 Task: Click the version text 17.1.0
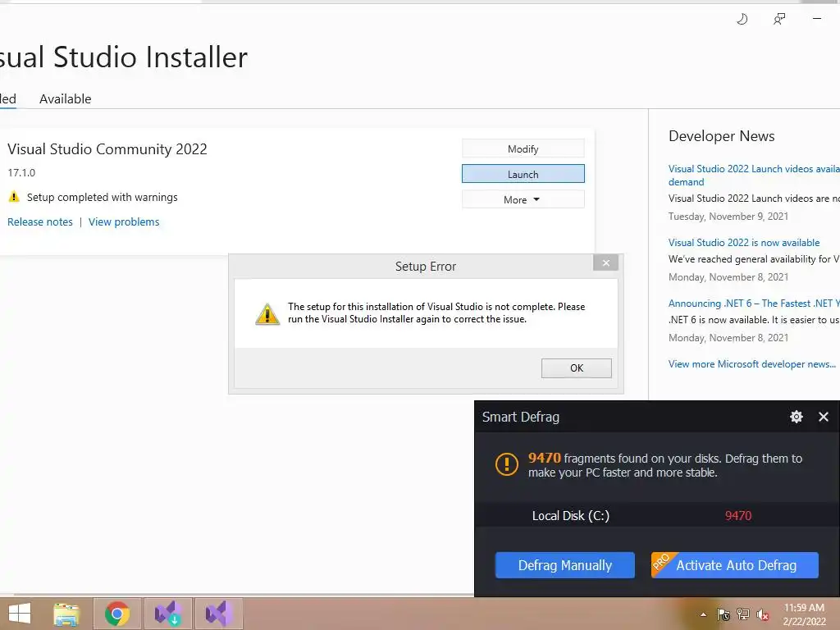pyautogui.click(x=21, y=172)
